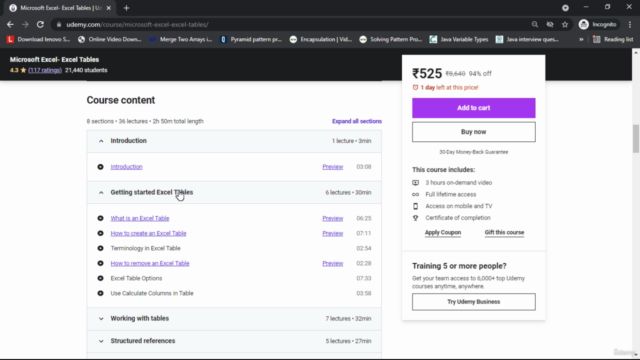The image size is (640, 360).
Task: Preview the Introduction lecture
Action: pos(333,167)
